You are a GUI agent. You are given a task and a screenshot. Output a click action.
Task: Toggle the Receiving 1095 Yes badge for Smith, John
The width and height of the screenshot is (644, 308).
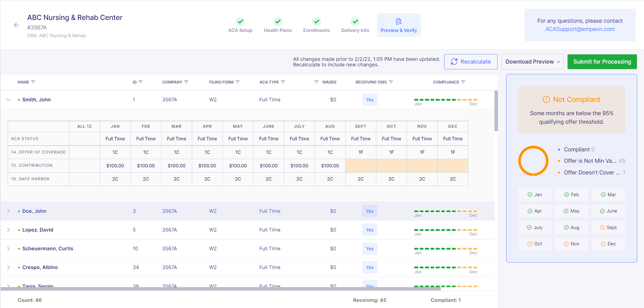click(x=370, y=99)
